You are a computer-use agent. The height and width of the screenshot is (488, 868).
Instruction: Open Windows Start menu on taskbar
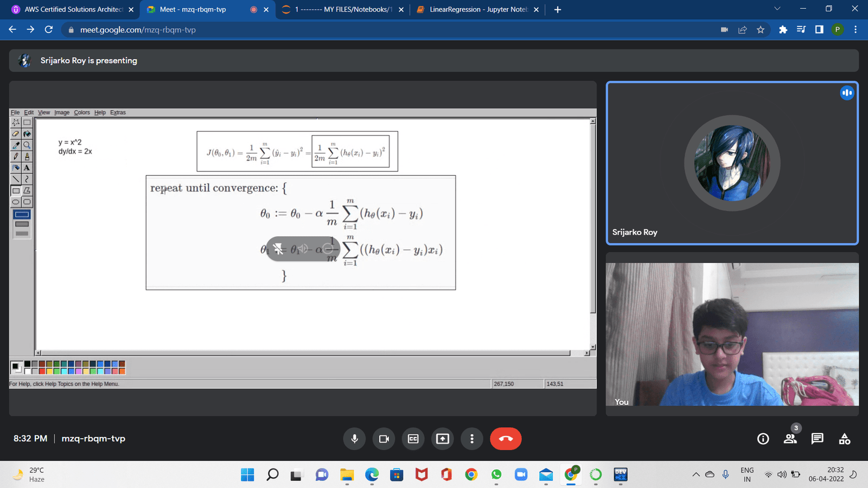(x=247, y=474)
